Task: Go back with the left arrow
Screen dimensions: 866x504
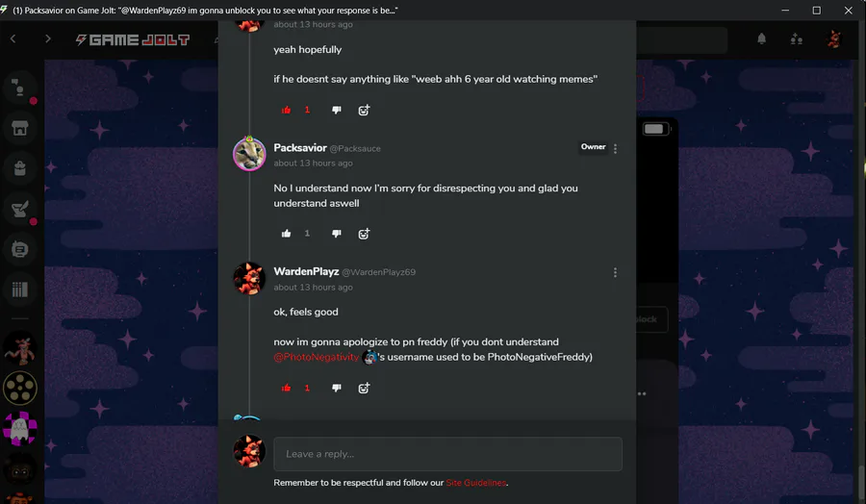Action: click(13, 38)
